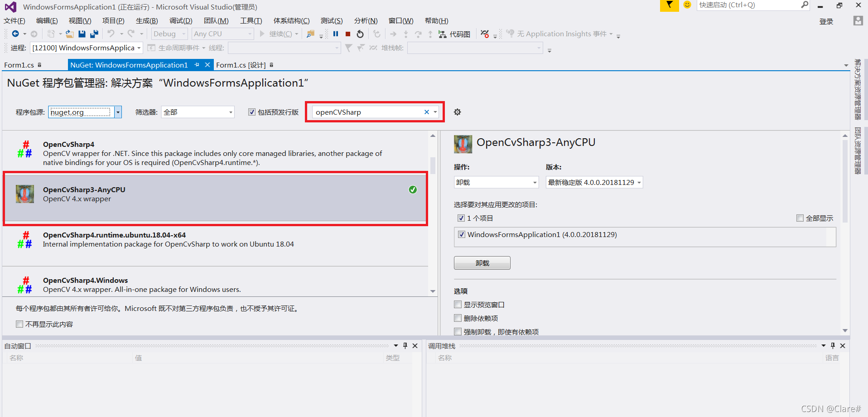
Task: Click the 登录 sign-in link
Action: click(826, 21)
